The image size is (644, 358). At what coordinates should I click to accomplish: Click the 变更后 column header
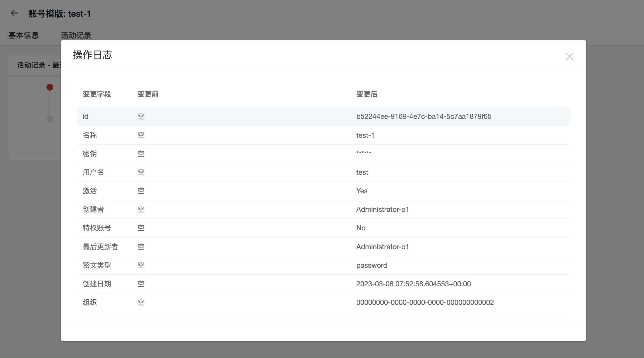click(366, 95)
